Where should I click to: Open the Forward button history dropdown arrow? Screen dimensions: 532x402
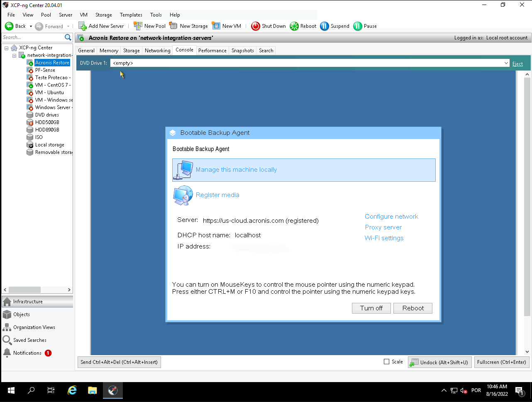click(x=68, y=26)
